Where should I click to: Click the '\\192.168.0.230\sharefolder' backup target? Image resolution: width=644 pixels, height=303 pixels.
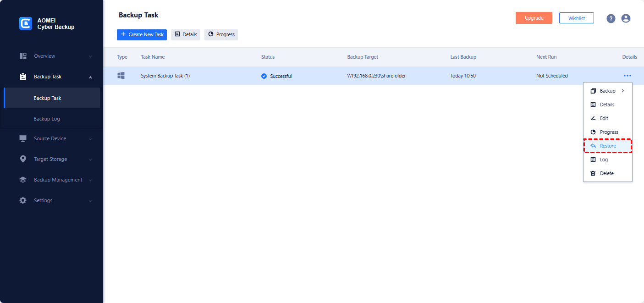[377, 76]
